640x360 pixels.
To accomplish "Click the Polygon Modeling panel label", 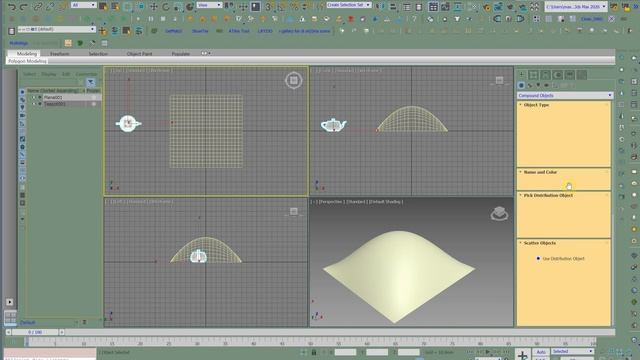I will (27, 61).
